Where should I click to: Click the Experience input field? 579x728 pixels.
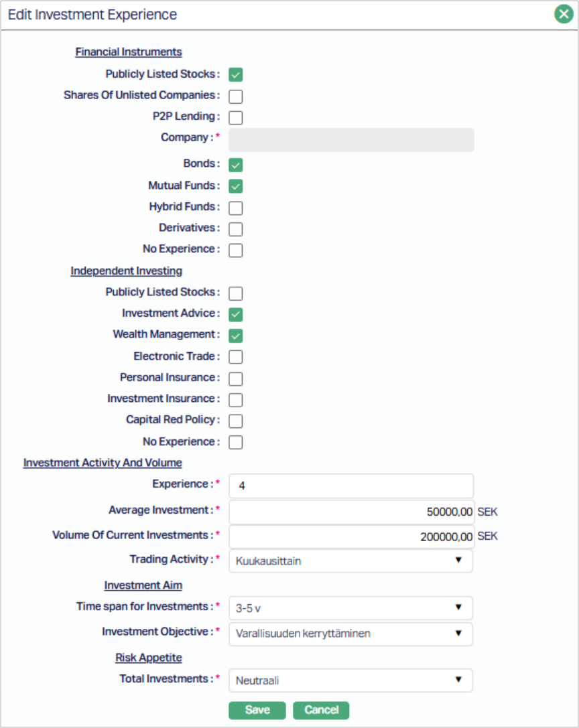[350, 486]
